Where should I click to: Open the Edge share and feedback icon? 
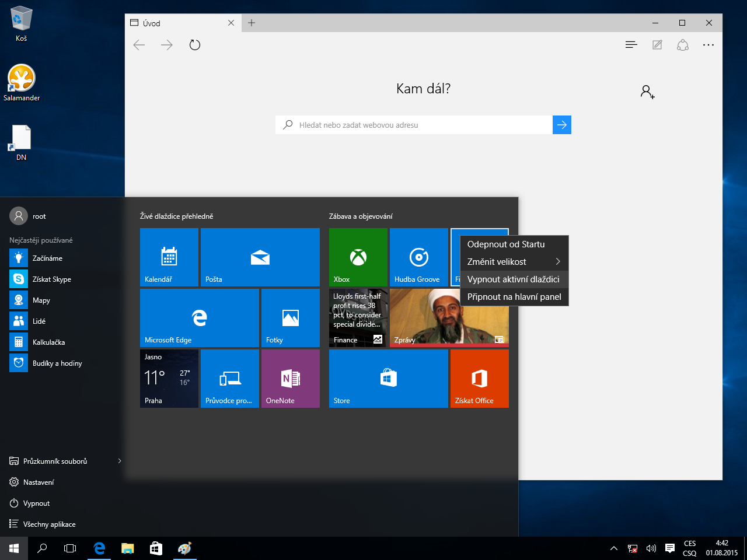pyautogui.click(x=683, y=45)
